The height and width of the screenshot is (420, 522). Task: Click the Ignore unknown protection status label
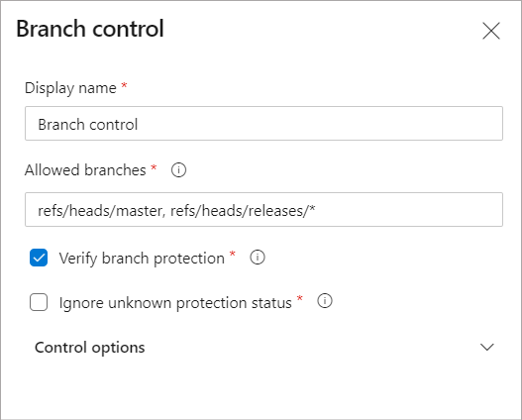click(175, 303)
